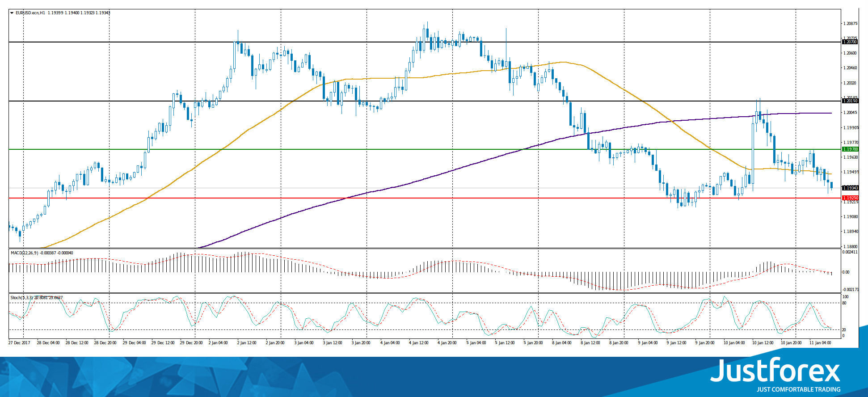868x397 pixels.
Task: Select the black 1.20150 price level tag
Action: [x=850, y=101]
